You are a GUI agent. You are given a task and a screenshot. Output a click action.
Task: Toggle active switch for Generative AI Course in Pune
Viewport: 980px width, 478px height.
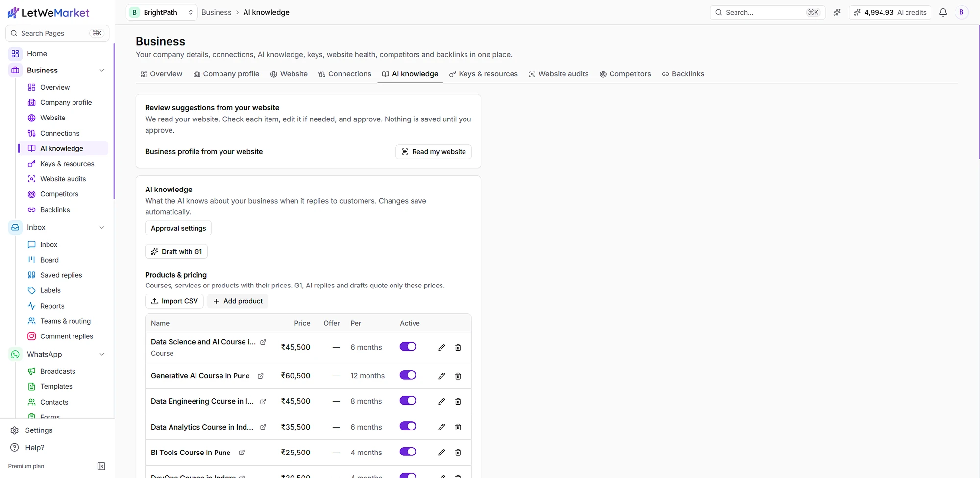408,375
